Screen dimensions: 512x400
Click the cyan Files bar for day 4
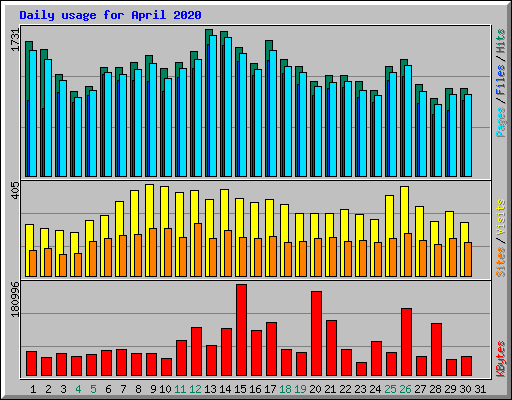coord(78,137)
